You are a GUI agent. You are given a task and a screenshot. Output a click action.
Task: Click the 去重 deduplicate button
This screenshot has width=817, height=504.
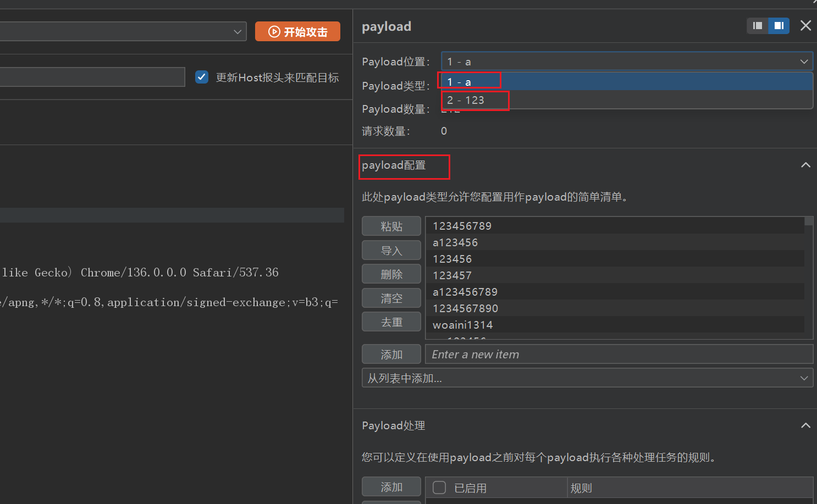pos(391,322)
